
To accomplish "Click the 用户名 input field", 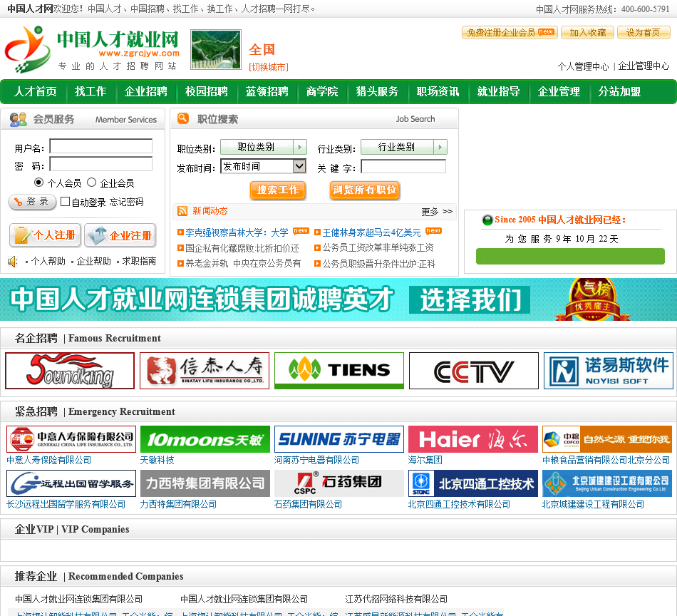I will click(x=101, y=146).
